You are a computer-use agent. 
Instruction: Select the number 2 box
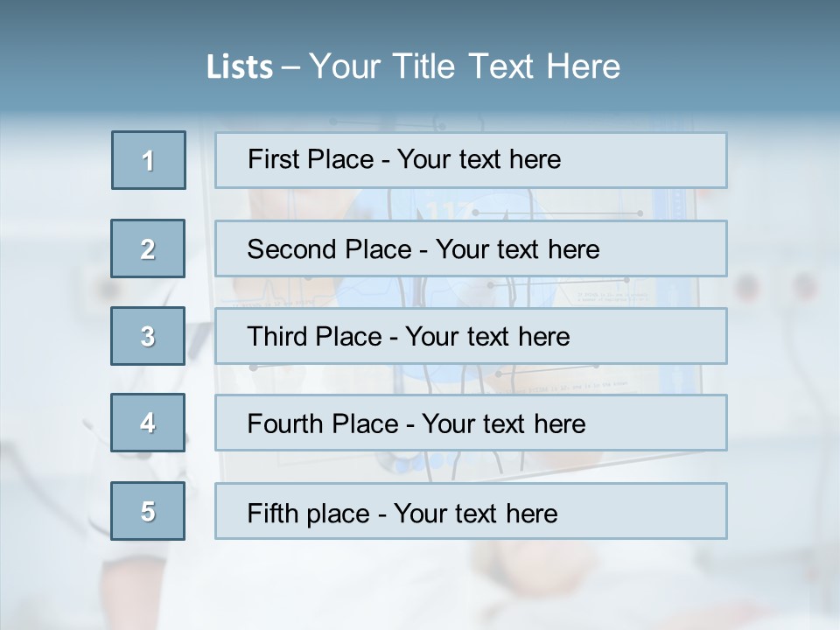pos(149,248)
